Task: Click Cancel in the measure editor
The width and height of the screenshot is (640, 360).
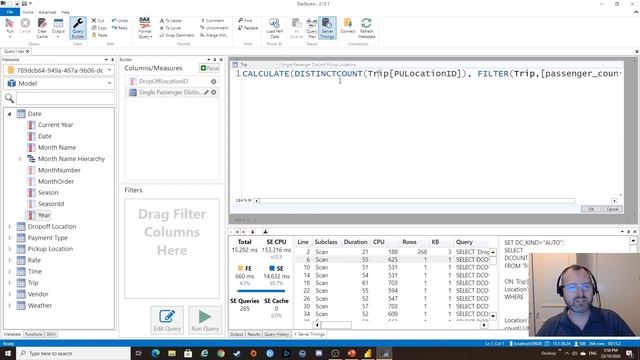Action: pyautogui.click(x=612, y=209)
